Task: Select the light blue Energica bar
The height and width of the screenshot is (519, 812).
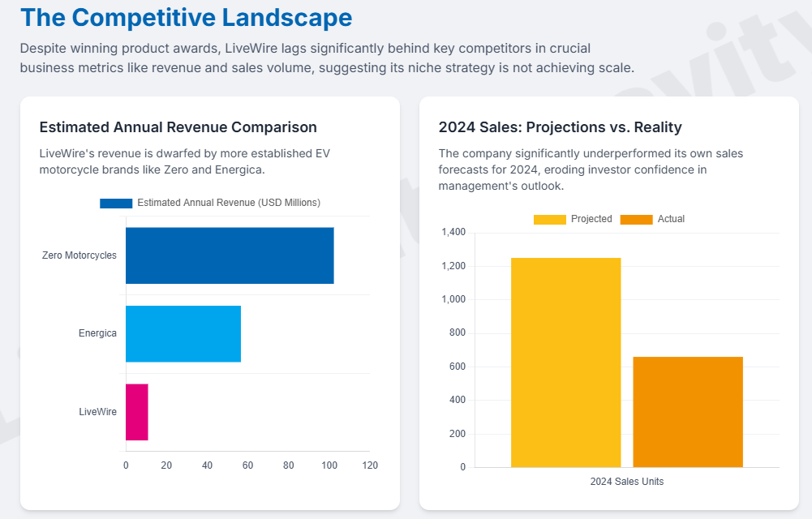Action: pos(183,333)
